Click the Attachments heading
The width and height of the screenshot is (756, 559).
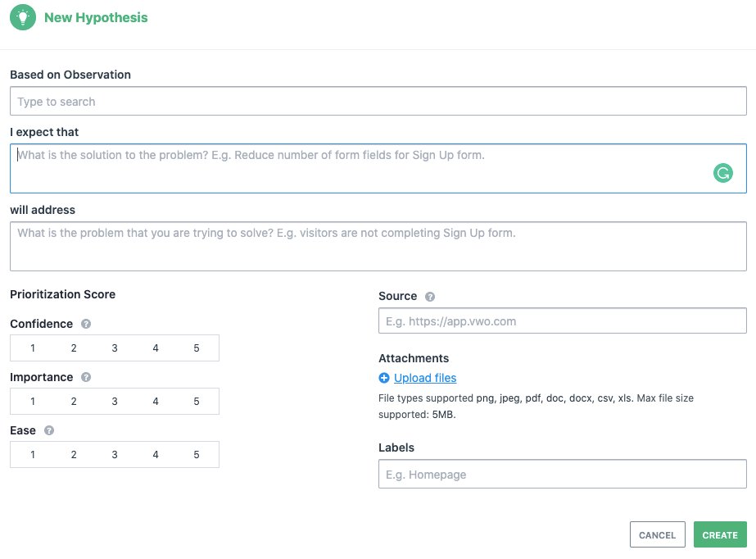pyautogui.click(x=414, y=358)
